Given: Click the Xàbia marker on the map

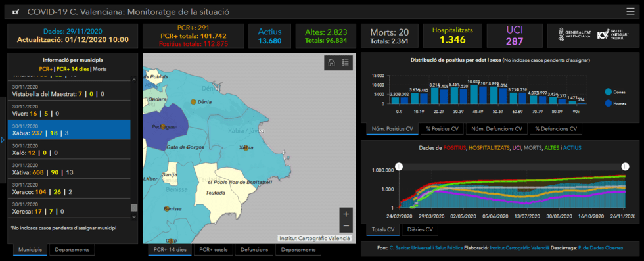Looking at the screenshot, I should click(x=246, y=147).
